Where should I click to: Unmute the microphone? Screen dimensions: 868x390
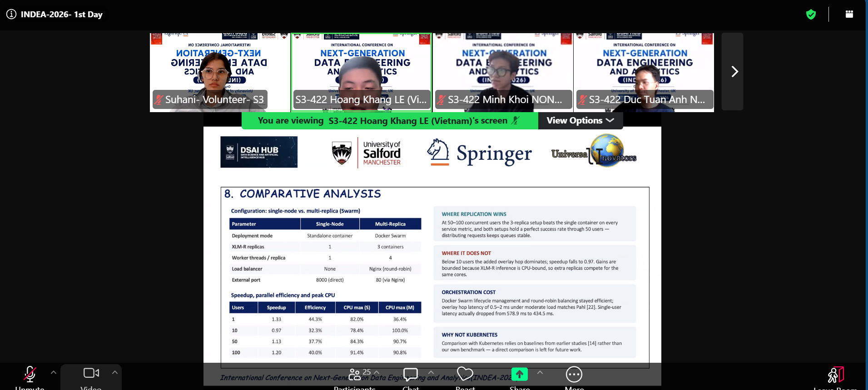point(30,374)
